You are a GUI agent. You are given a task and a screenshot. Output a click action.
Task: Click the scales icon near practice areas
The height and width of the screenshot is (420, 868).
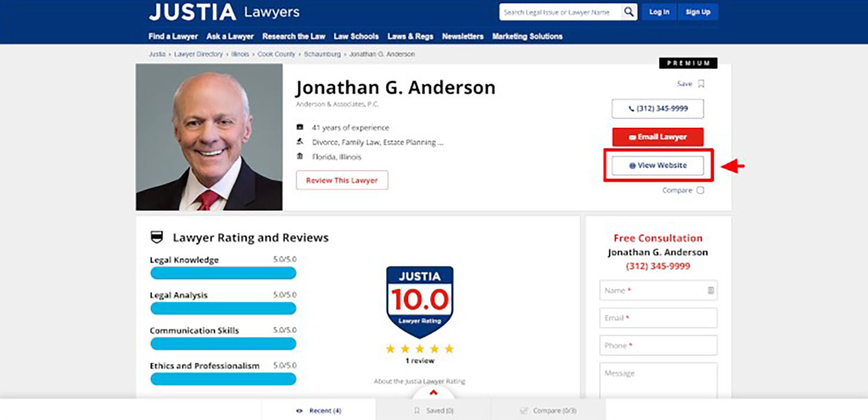pos(299,141)
